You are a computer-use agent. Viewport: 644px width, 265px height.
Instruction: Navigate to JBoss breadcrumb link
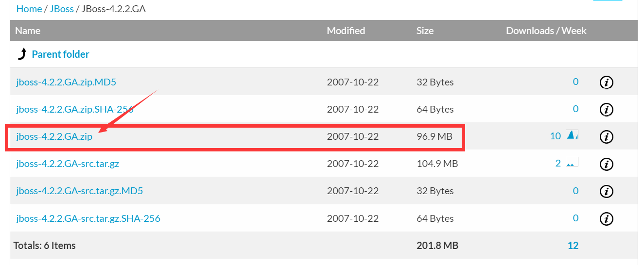click(x=61, y=9)
